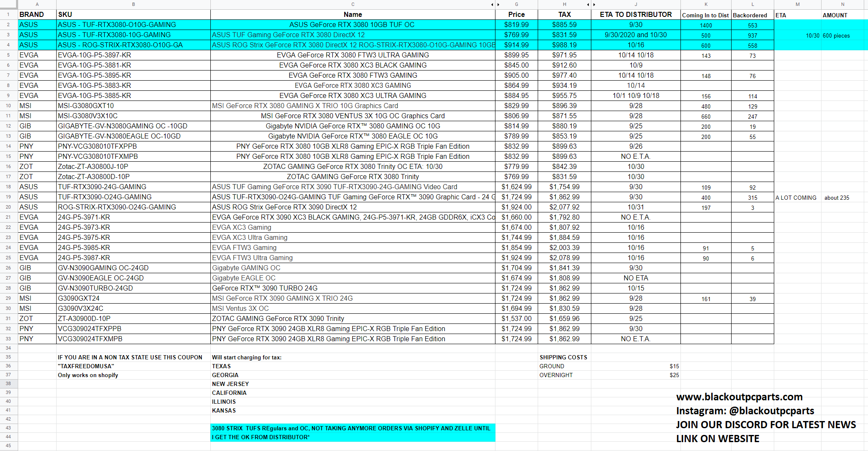Select cell ASUS - ROG-STRIX-RTX3080-O10G-GA
Viewport: 868px width, 451px height.
pos(133,45)
